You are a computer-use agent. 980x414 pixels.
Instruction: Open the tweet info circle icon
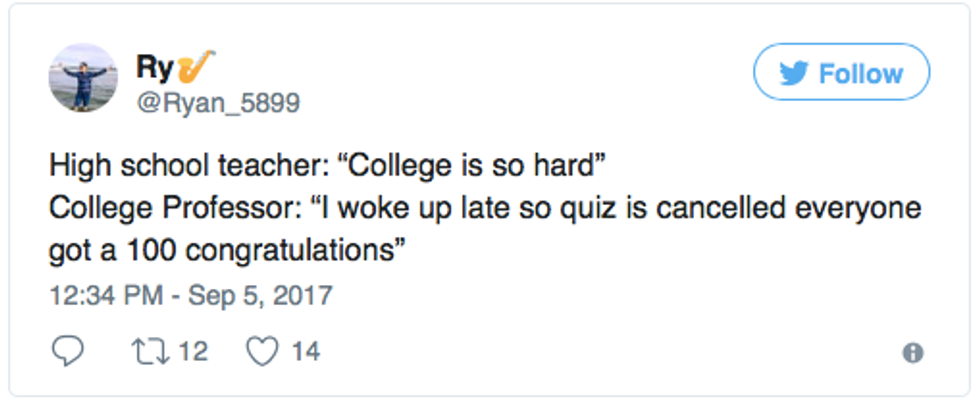(912, 352)
